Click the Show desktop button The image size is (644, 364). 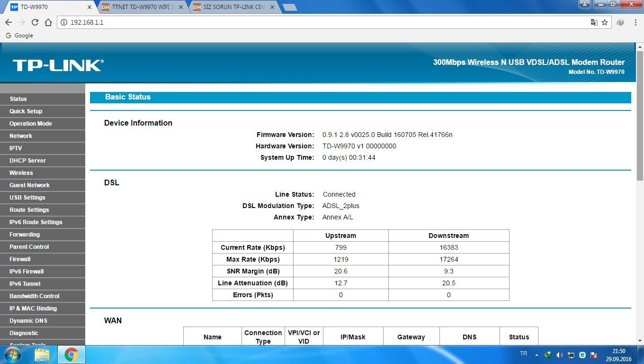(640, 355)
